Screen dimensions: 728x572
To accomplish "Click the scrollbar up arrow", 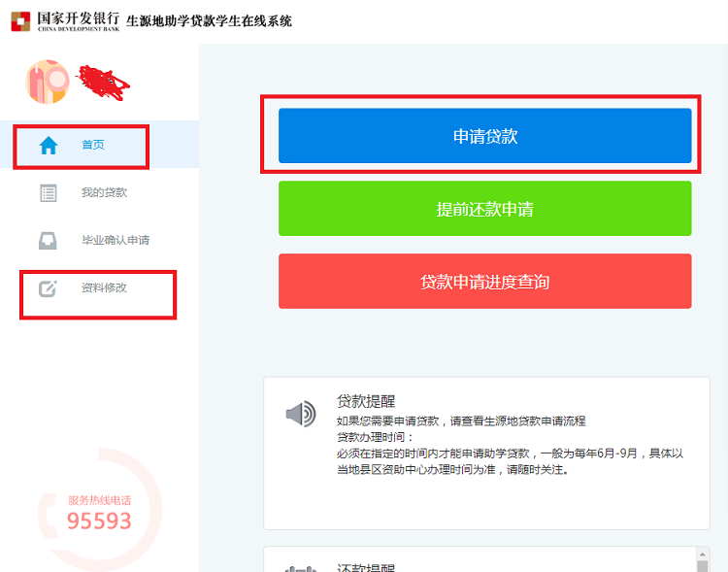I will point(703,554).
